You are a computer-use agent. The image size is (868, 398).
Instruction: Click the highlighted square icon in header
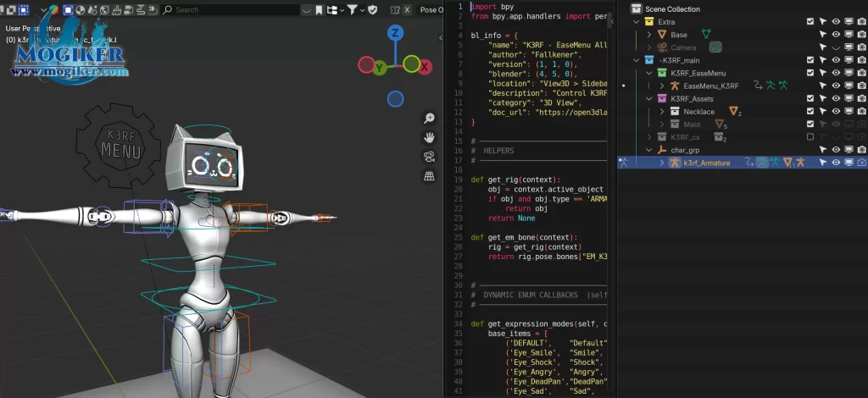[x=68, y=9]
